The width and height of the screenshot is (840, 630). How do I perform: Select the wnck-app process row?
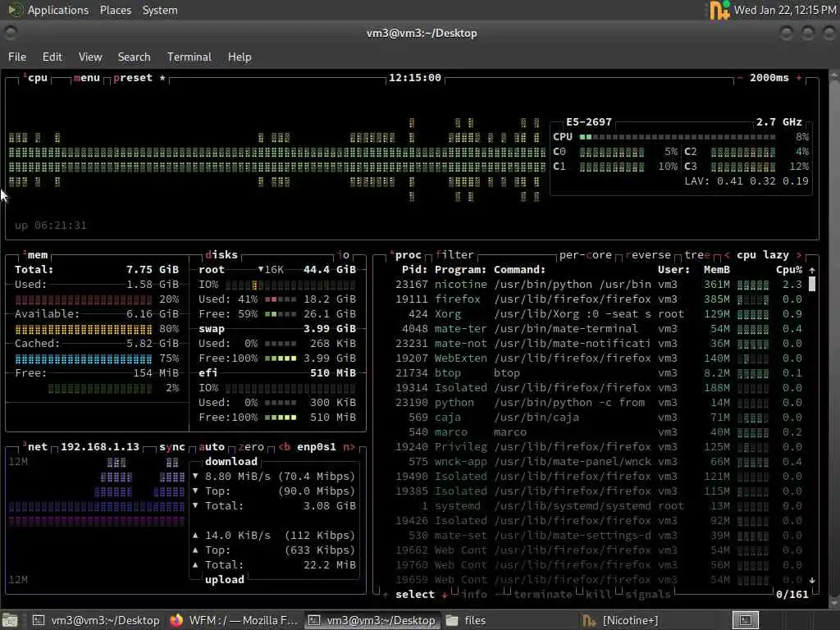point(598,462)
